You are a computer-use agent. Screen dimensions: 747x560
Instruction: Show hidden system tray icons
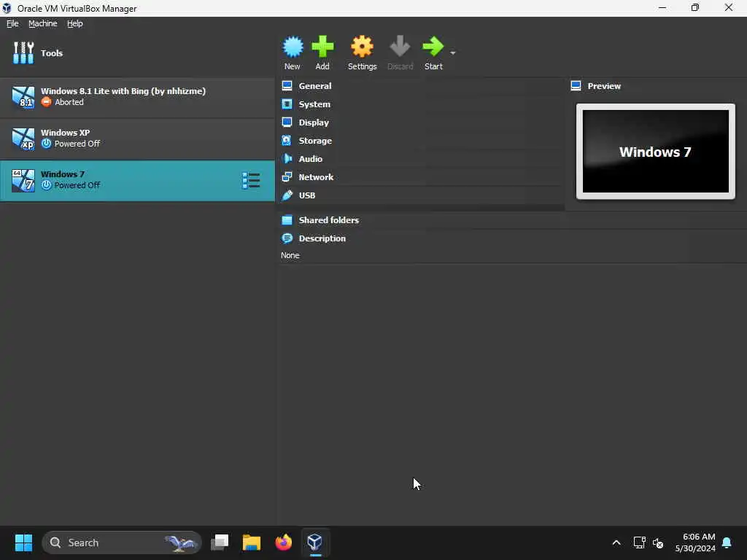pos(616,542)
